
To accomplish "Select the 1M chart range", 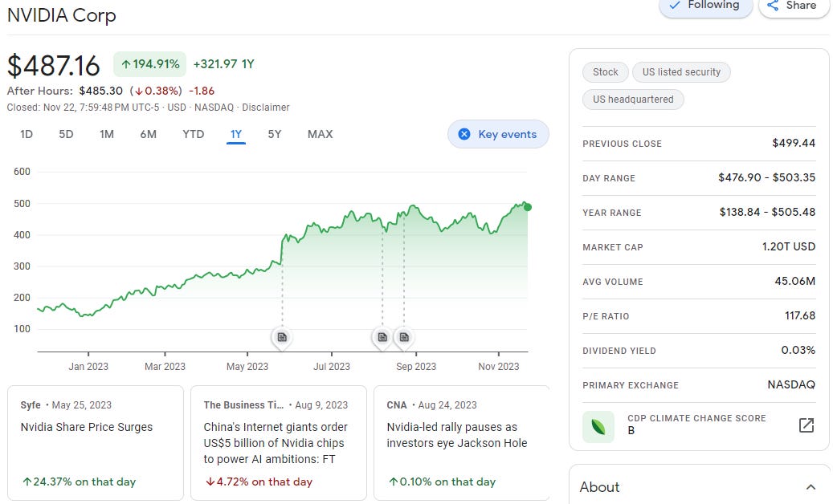I will [107, 134].
